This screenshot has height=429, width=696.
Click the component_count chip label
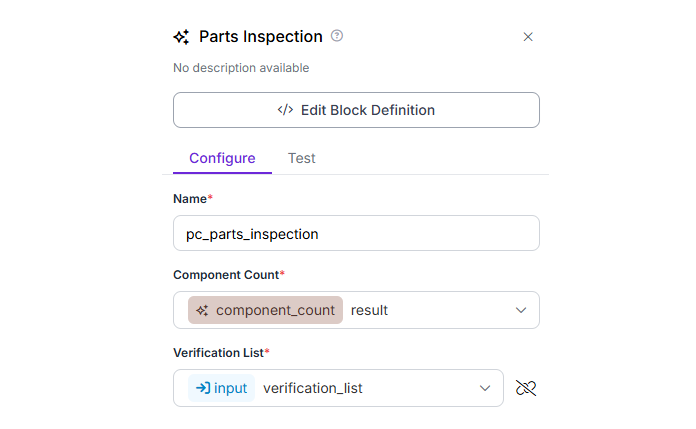coord(275,310)
